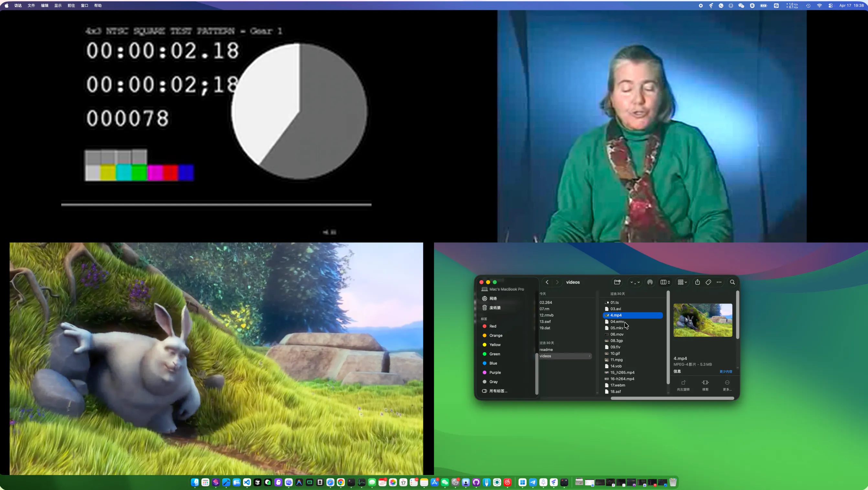The height and width of the screenshot is (490, 868).
Task: Open the 编辑 menu
Action: (x=45, y=5)
